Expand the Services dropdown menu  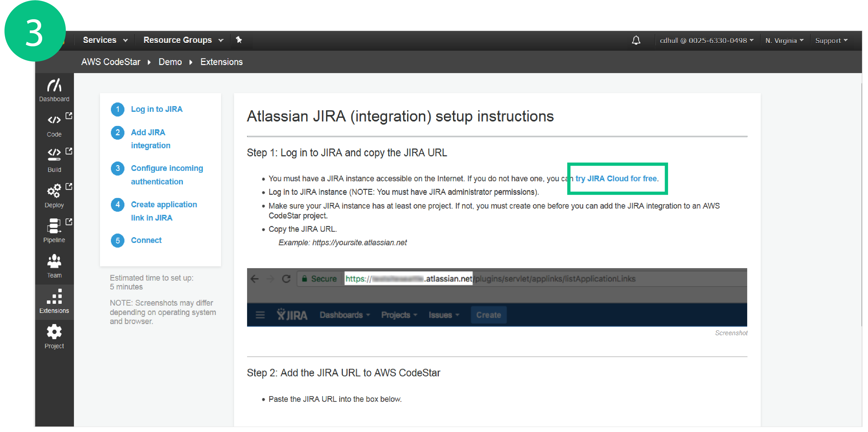pos(105,40)
